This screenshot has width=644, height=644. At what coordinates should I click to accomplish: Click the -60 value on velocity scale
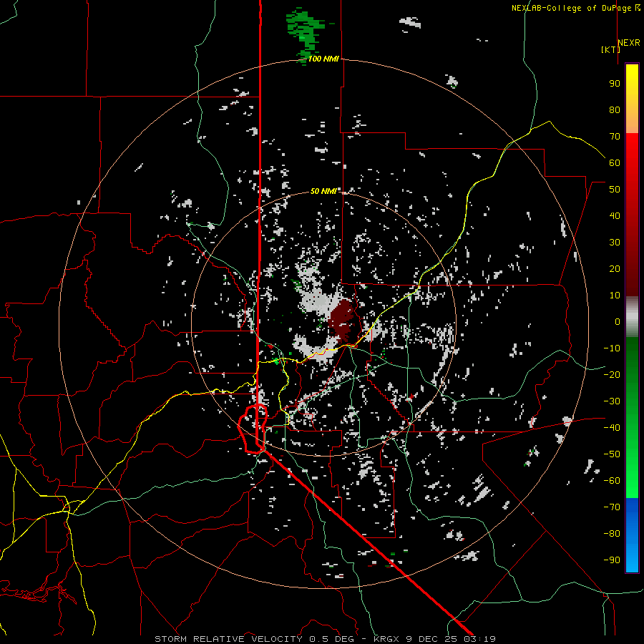pyautogui.click(x=612, y=481)
